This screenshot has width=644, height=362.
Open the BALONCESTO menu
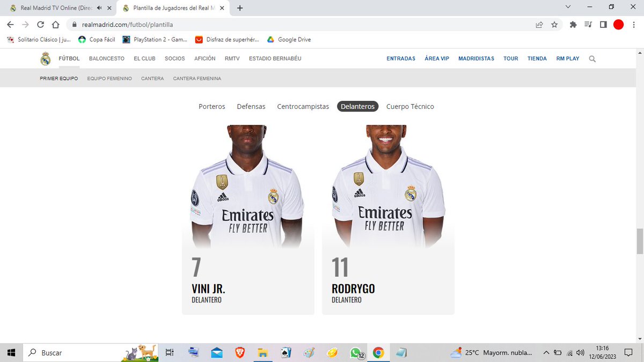coord(107,58)
